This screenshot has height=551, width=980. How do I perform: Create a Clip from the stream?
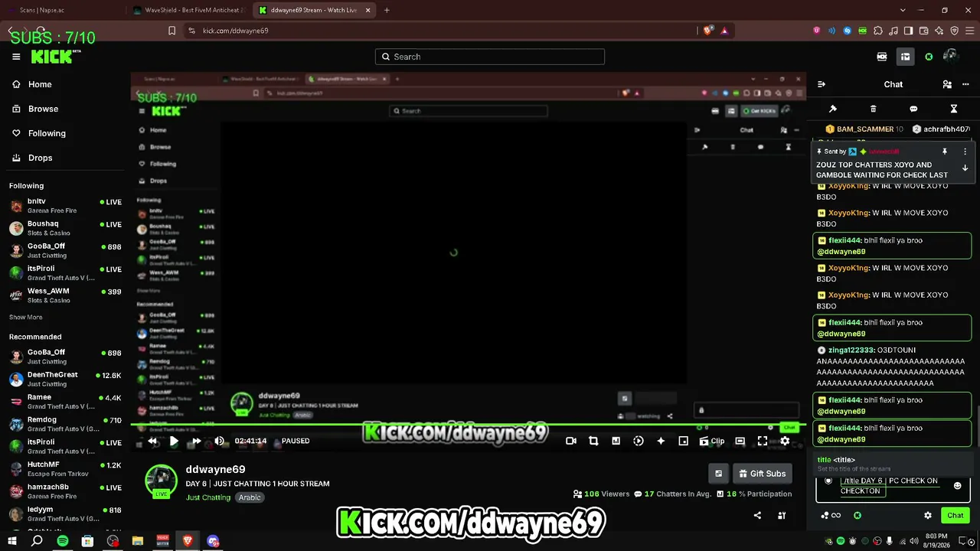point(712,441)
